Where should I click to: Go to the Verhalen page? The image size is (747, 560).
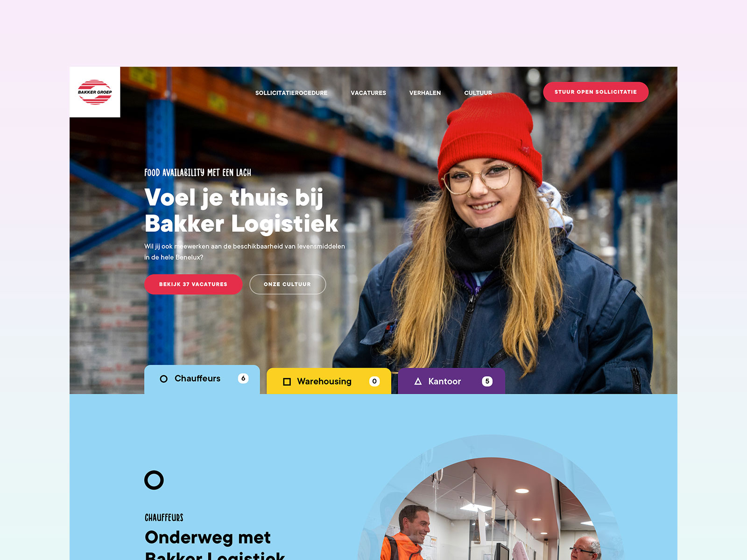click(x=425, y=93)
